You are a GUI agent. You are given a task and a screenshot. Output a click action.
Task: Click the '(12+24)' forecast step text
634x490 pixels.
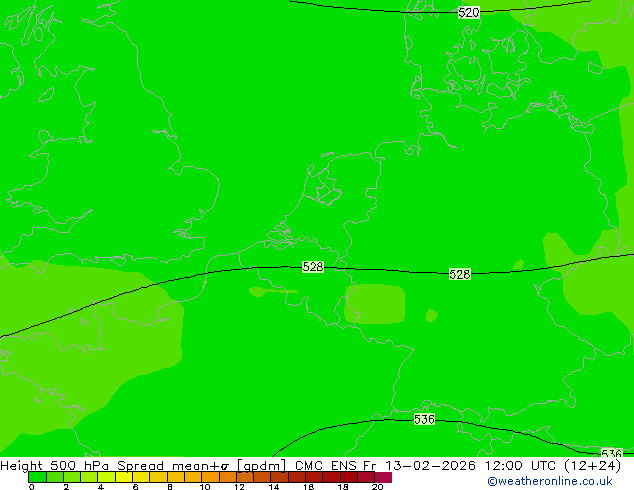click(592, 466)
